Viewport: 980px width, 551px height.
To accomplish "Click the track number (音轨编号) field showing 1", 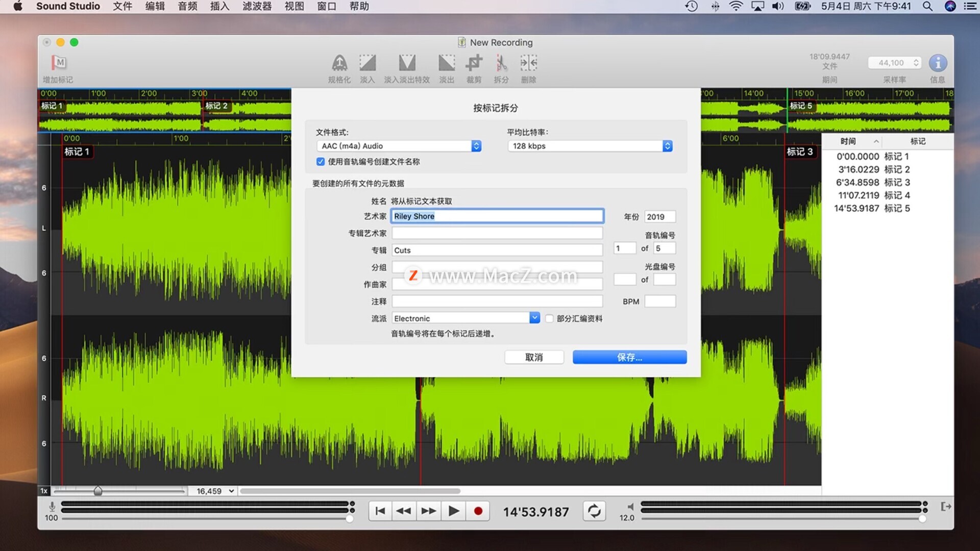I will [x=625, y=248].
